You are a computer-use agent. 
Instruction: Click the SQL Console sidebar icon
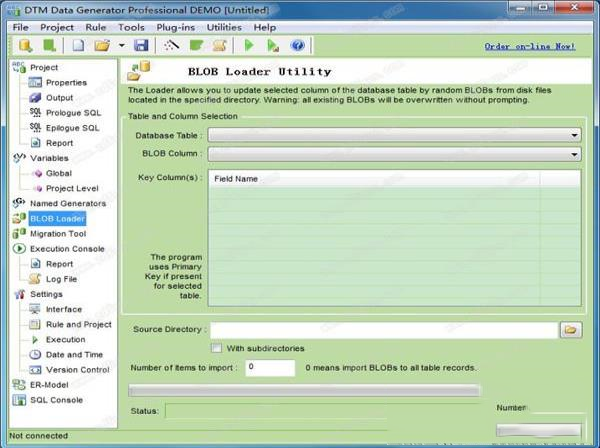click(19, 400)
